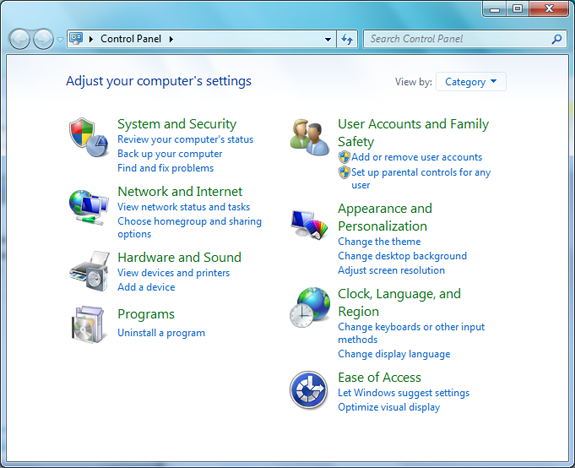The image size is (575, 468).
Task: Expand the arrow after Control Panel breadcrumb
Action: (x=171, y=39)
